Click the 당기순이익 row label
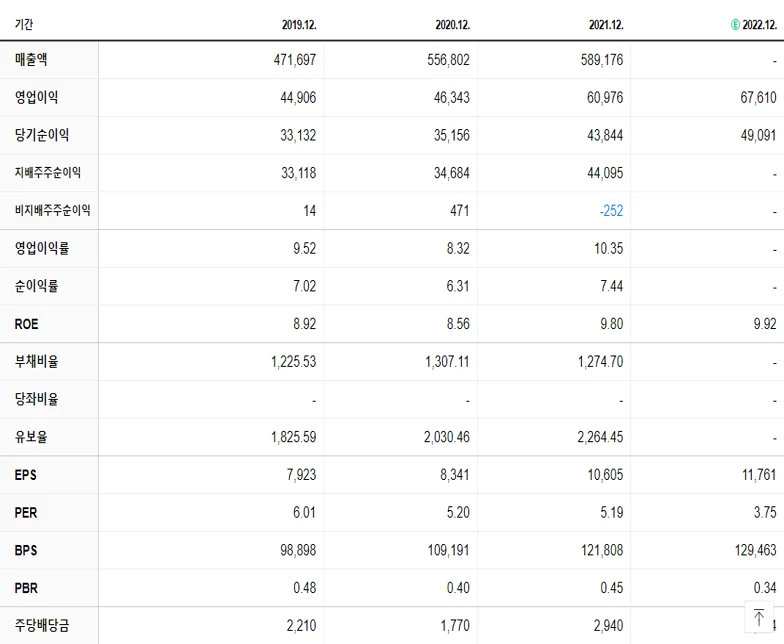 coord(42,135)
